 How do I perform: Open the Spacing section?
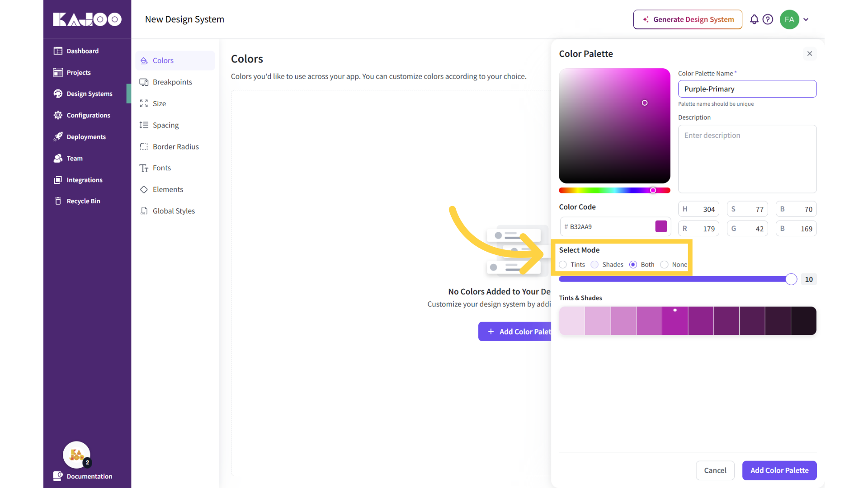coord(175,125)
